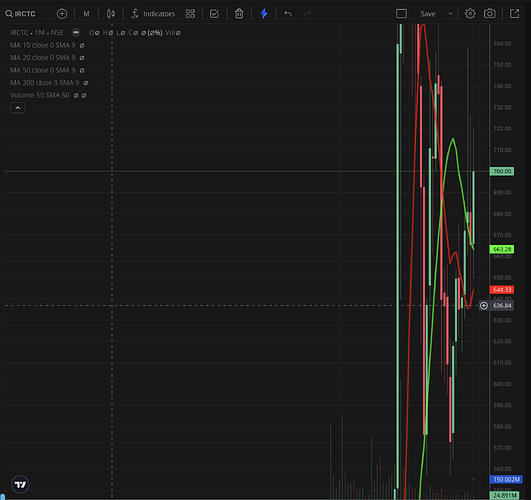The image size is (531, 500).
Task: Open symbol search for IRCTC
Action: point(20,14)
